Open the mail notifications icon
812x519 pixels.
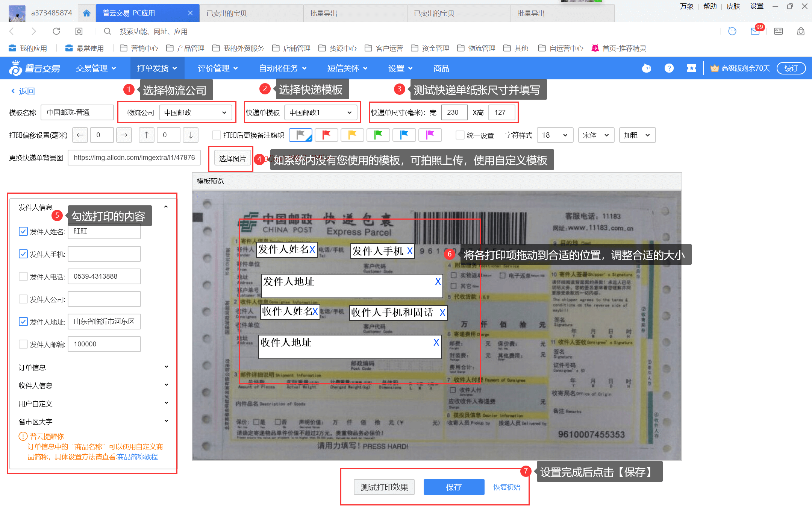[x=755, y=31]
